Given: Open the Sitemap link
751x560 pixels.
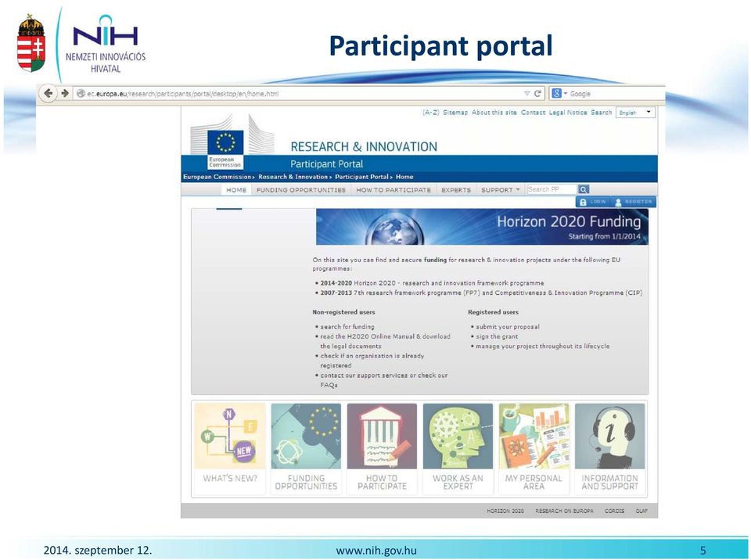Looking at the screenshot, I should (x=455, y=113).
